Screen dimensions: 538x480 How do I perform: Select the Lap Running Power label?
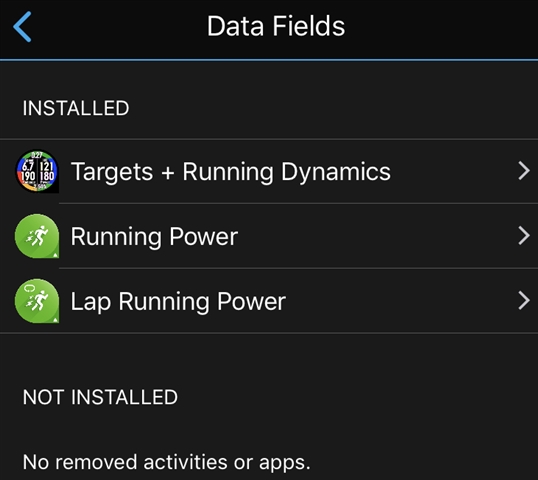coord(178,302)
